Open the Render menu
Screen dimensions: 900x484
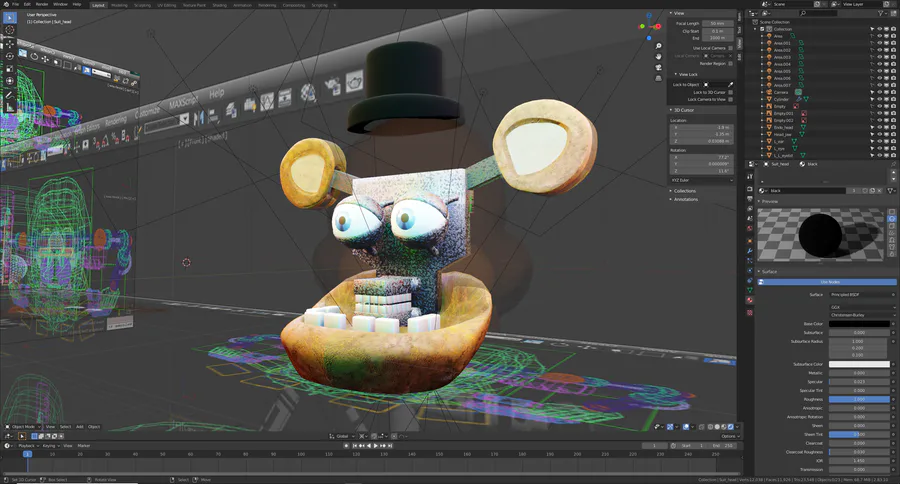[x=42, y=4]
